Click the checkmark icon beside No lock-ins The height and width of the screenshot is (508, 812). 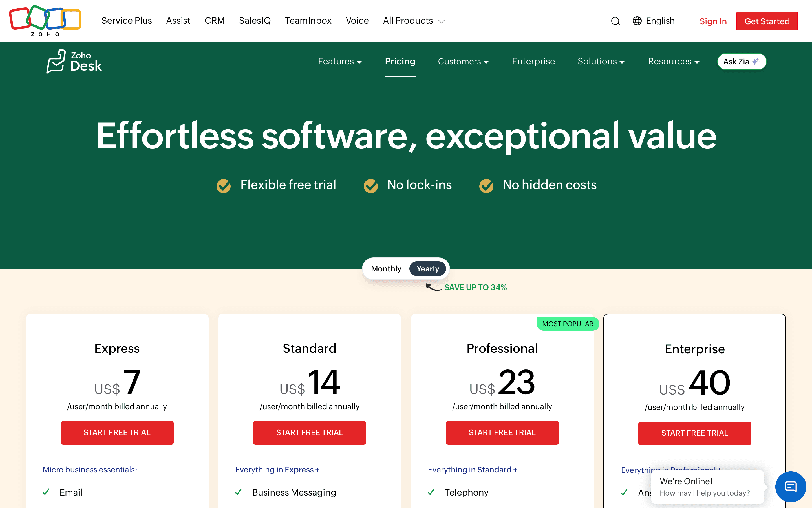pos(370,186)
